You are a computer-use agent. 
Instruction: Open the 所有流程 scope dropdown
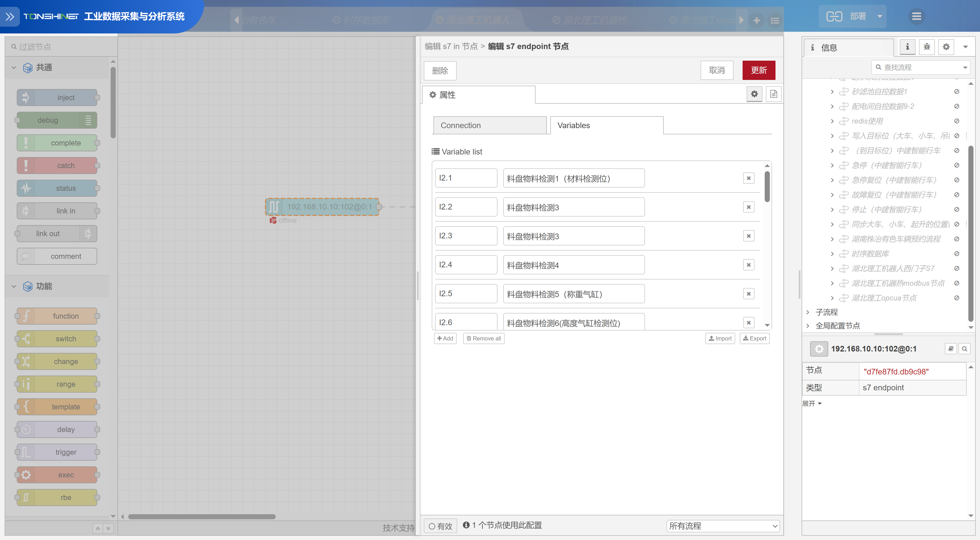[x=723, y=526]
